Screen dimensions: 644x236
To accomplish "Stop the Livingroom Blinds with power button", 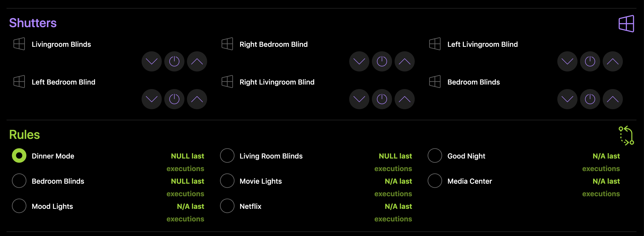I will tap(174, 61).
